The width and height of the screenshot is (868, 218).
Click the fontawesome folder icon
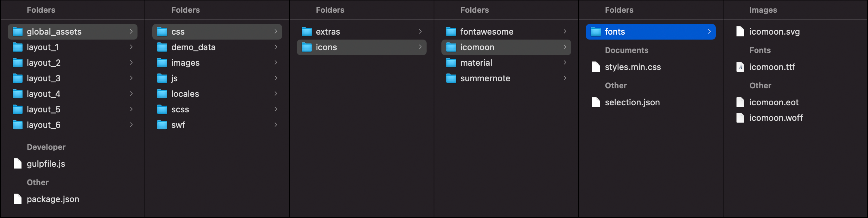(451, 32)
